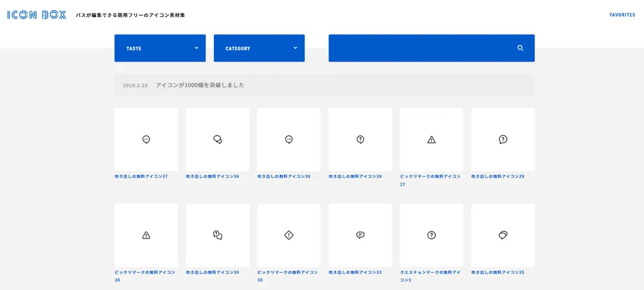Select the ビックリマークの無料アイコン30 diamond warning icon
Screen dimensions: 644x290
(289, 235)
